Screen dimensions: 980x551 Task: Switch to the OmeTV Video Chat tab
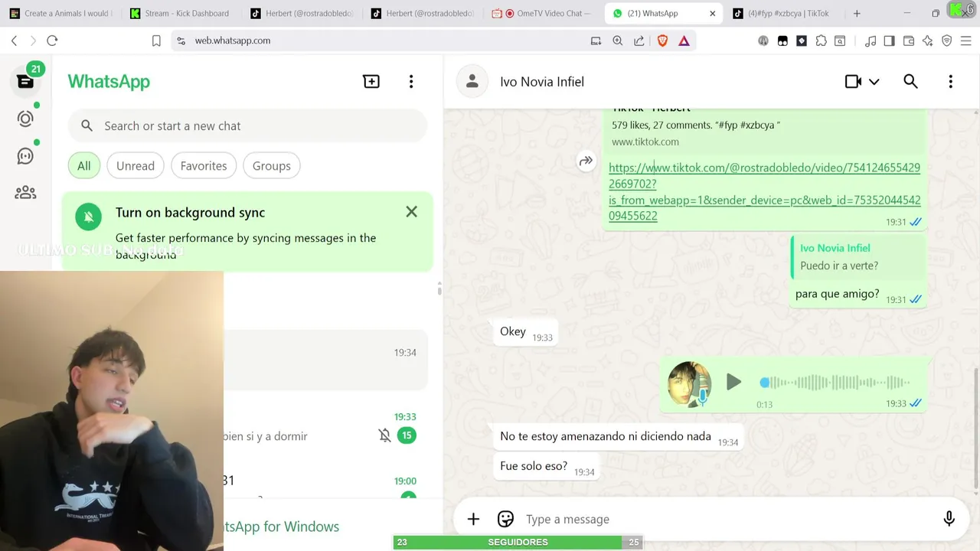coord(541,13)
